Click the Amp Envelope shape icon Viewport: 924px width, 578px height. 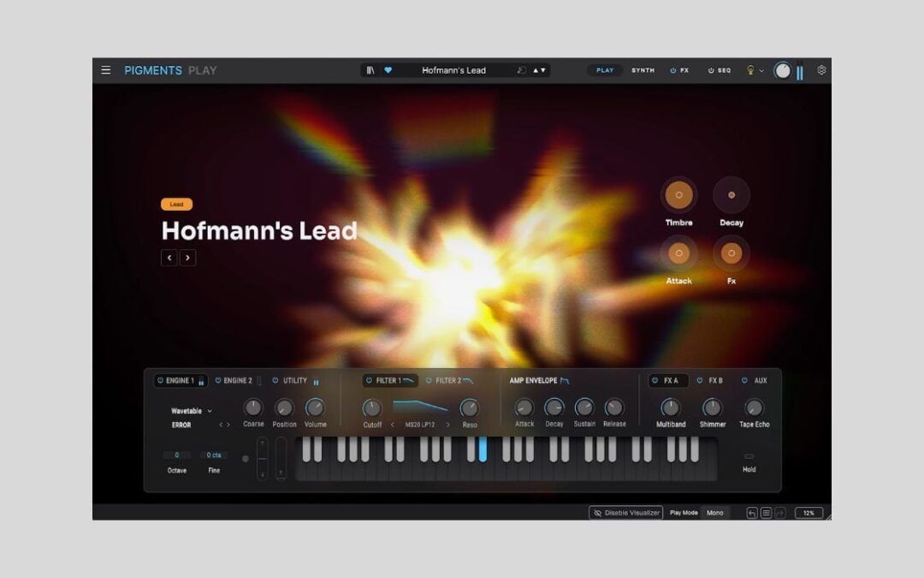[x=565, y=380]
